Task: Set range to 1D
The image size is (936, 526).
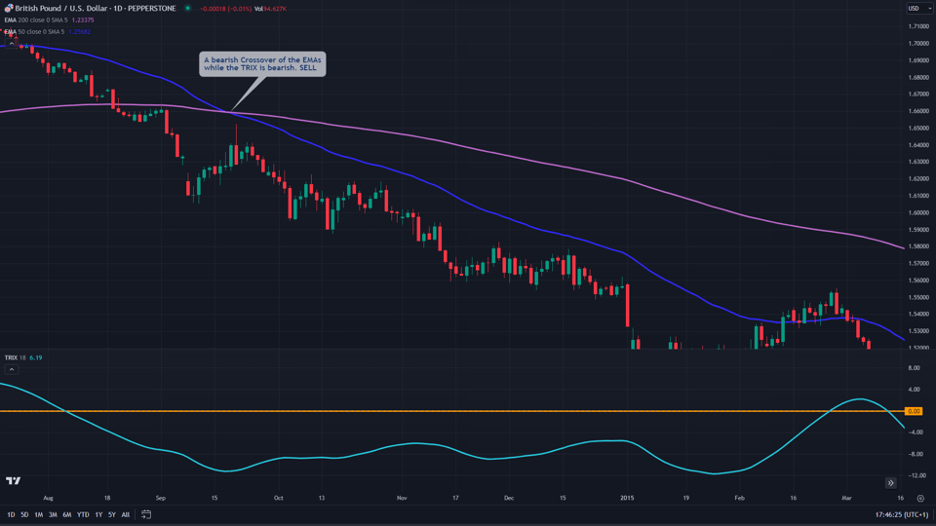Action: [11, 515]
